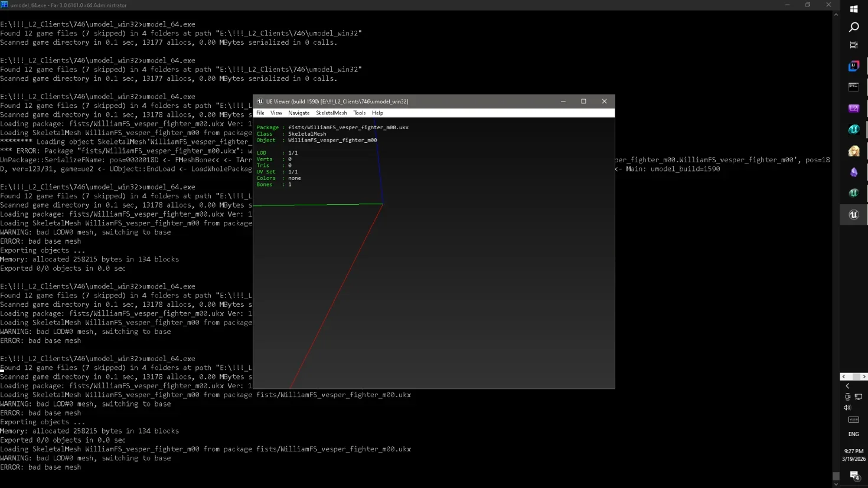The height and width of the screenshot is (488, 868).
Task: Open the green Unreal icon on the taskbar
Action: point(854,193)
